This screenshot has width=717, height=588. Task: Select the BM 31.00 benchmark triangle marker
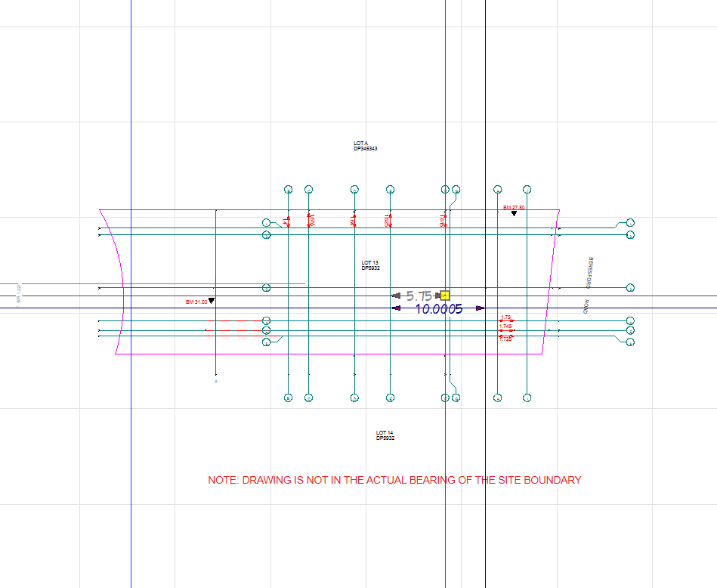(212, 301)
